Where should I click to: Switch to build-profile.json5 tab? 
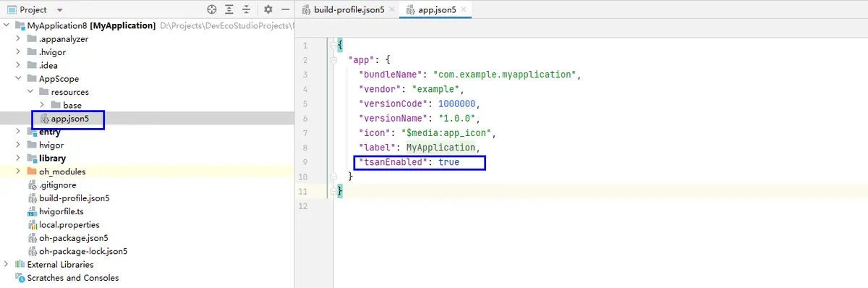point(350,9)
